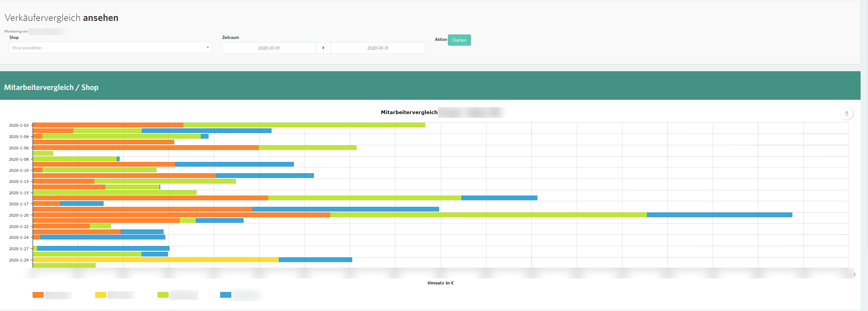This screenshot has width=868, height=311.
Task: Click the Mitarbeitervergleich / Shop panel header
Action: pyautogui.click(x=51, y=87)
